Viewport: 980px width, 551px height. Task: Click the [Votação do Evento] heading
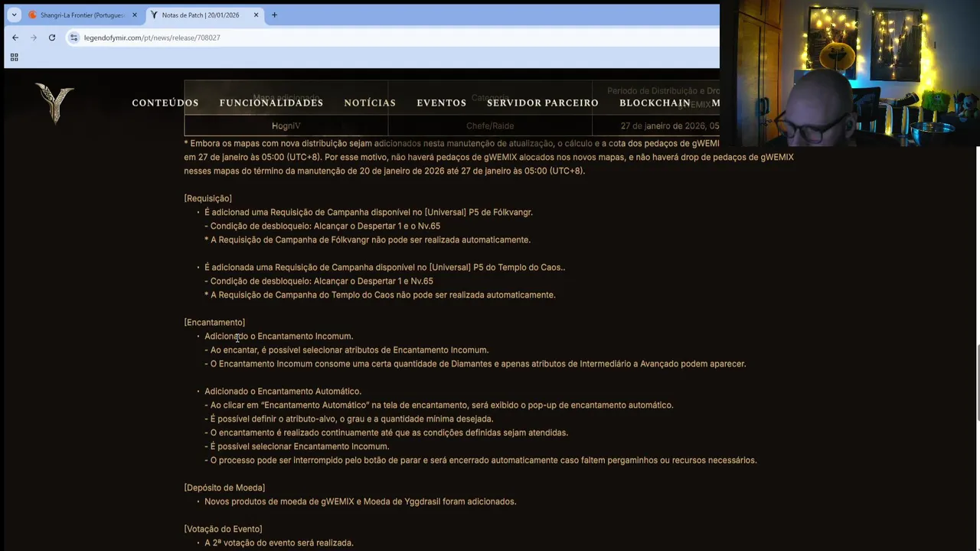pyautogui.click(x=223, y=529)
